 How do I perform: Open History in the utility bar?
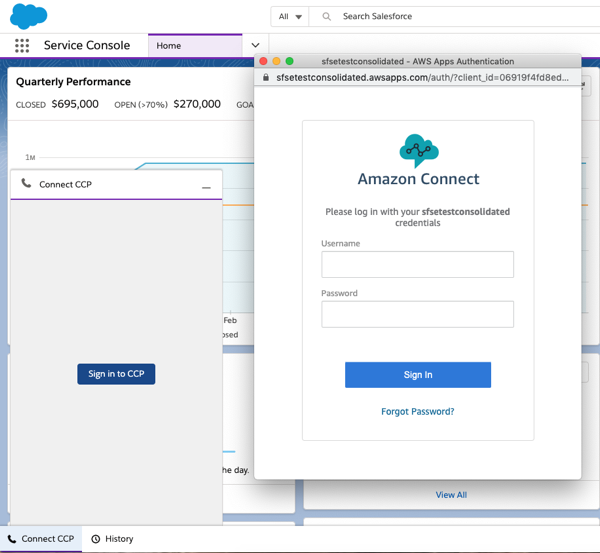tap(112, 539)
